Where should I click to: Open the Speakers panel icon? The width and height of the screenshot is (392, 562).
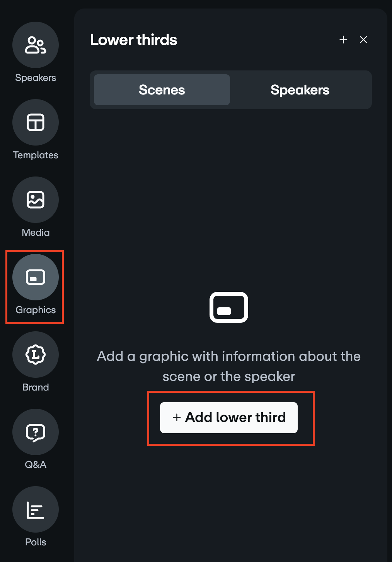[35, 45]
